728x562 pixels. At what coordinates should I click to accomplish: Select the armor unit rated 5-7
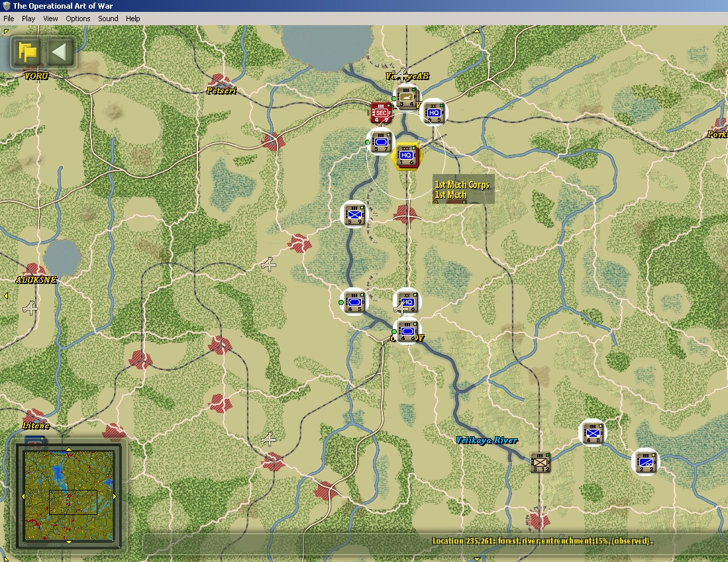381,142
